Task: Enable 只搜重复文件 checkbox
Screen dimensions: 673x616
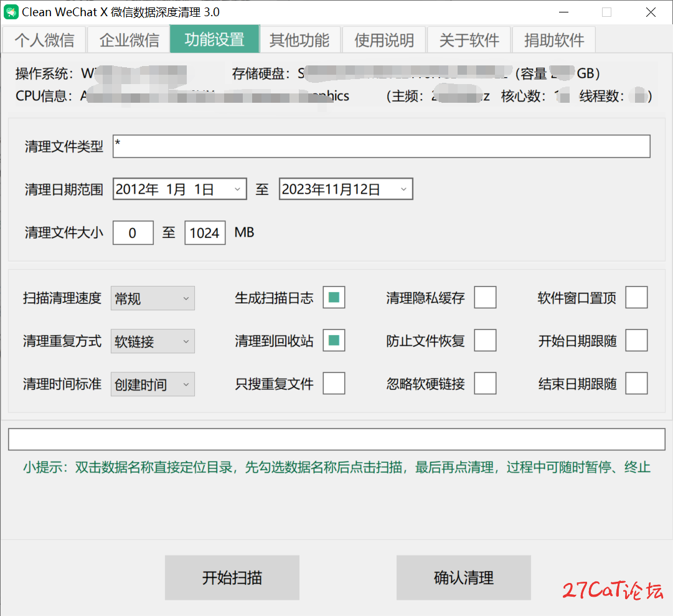Action: click(x=334, y=383)
